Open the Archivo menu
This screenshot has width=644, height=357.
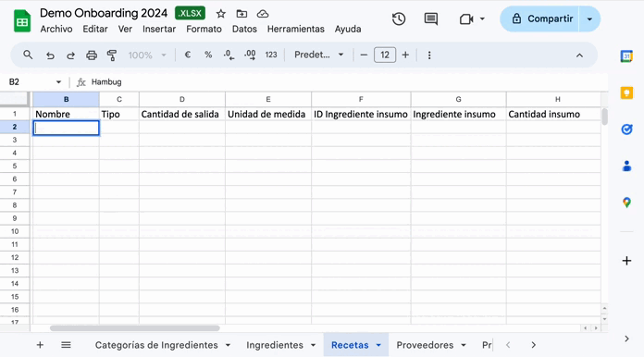pyautogui.click(x=56, y=30)
